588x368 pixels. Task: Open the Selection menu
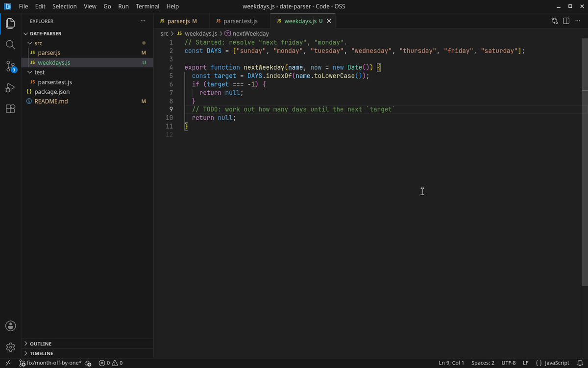pos(65,6)
